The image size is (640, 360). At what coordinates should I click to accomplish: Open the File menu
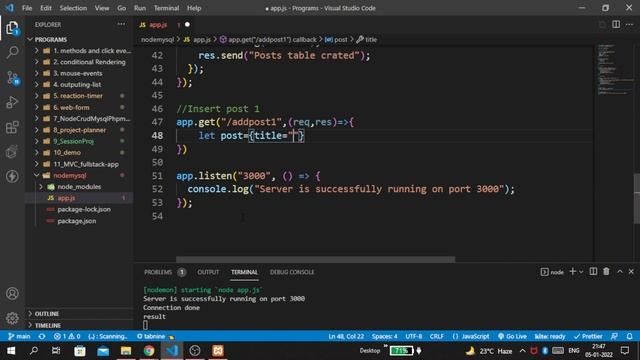27,8
